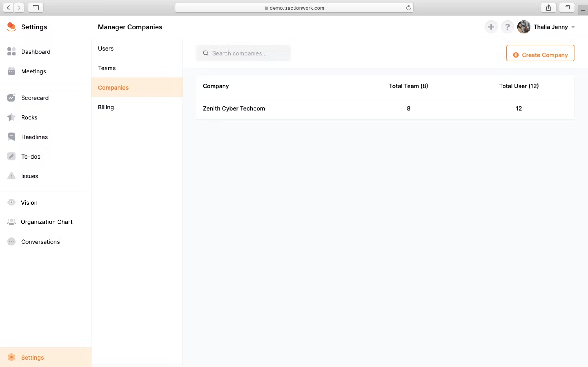The image size is (588, 367).
Task: Open Meetings via calendar icon
Action: [11, 71]
